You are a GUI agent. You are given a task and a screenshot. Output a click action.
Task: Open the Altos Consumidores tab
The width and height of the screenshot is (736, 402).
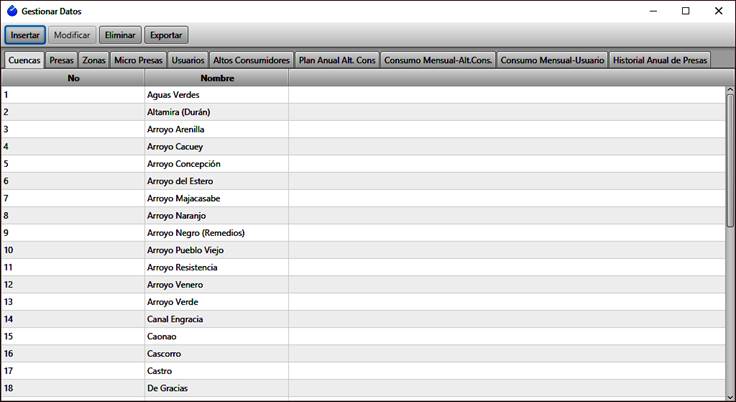click(x=252, y=60)
